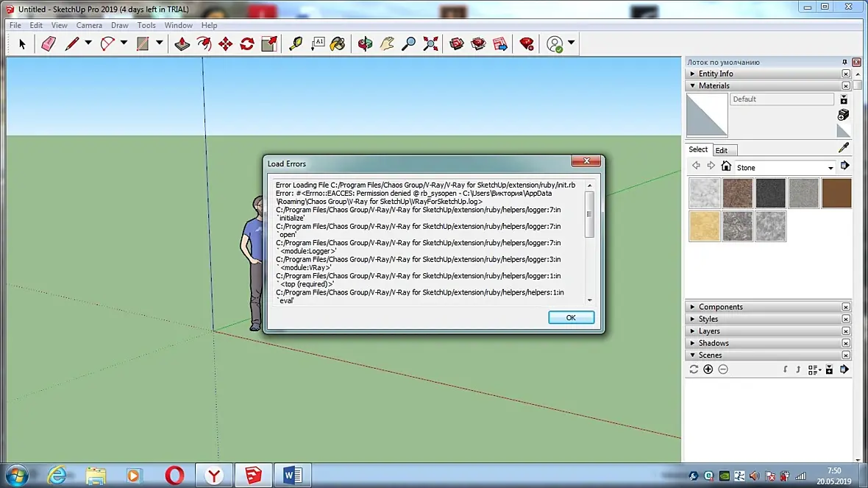Click the Add Scene plus icon
This screenshot has width=868, height=488.
click(708, 369)
